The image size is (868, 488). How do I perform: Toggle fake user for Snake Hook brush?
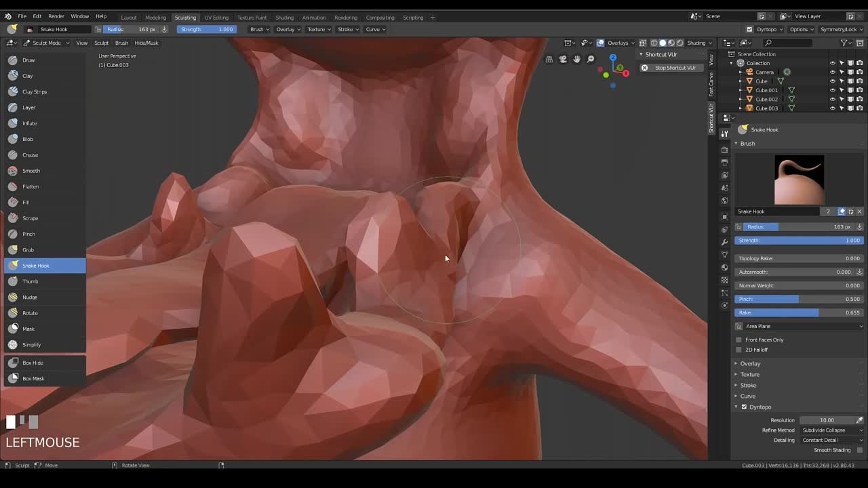point(842,211)
